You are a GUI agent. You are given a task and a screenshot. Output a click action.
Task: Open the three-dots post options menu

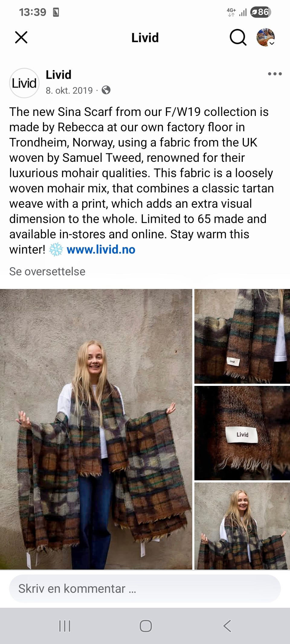pyautogui.click(x=275, y=74)
